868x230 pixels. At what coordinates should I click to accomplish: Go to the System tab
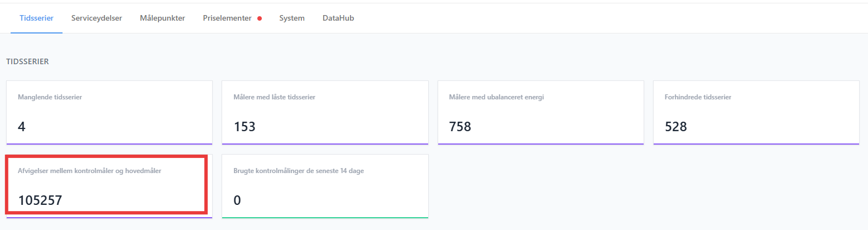pyautogui.click(x=292, y=18)
